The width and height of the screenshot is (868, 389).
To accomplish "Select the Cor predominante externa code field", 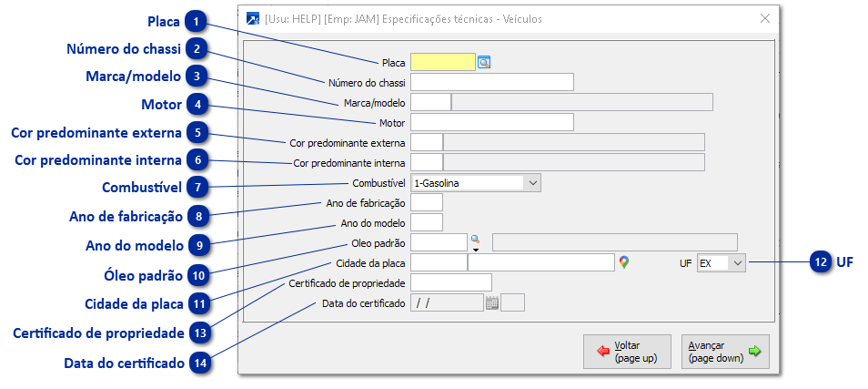I will click(x=427, y=142).
